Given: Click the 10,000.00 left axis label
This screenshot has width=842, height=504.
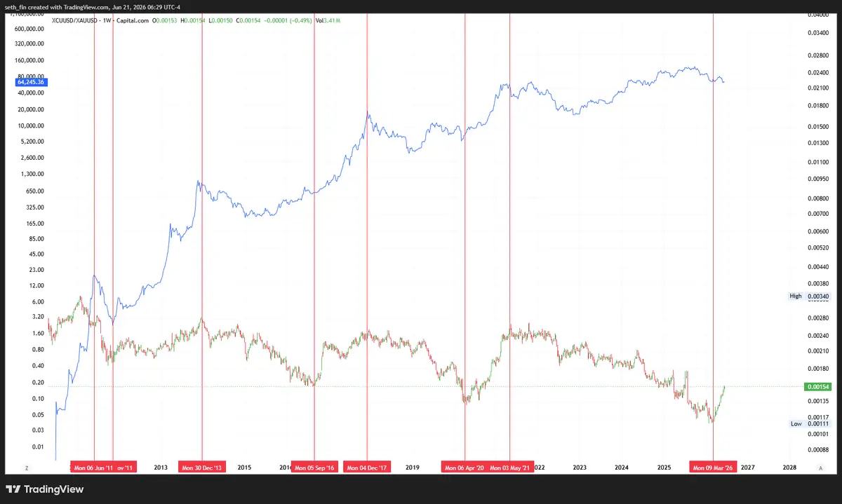Looking at the screenshot, I should point(32,126).
